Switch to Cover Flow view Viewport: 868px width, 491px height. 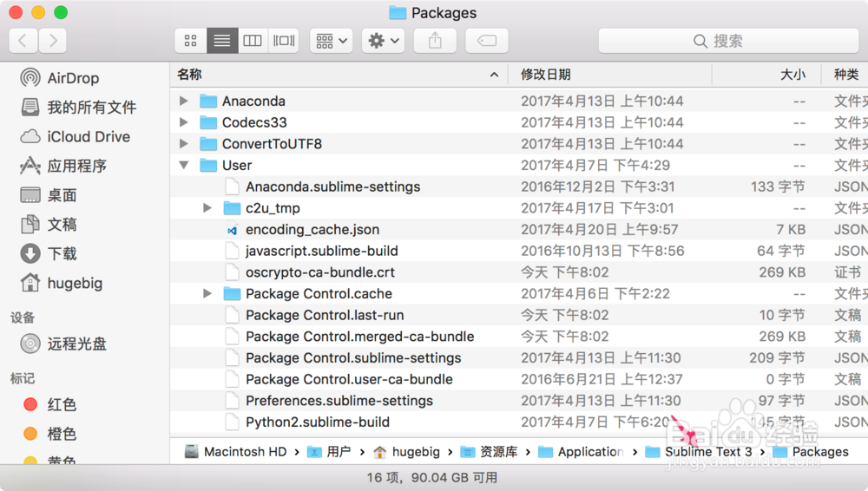coord(284,41)
